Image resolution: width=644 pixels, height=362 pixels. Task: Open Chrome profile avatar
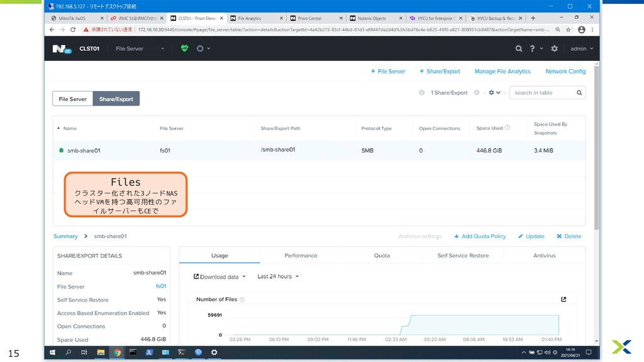coord(582,30)
